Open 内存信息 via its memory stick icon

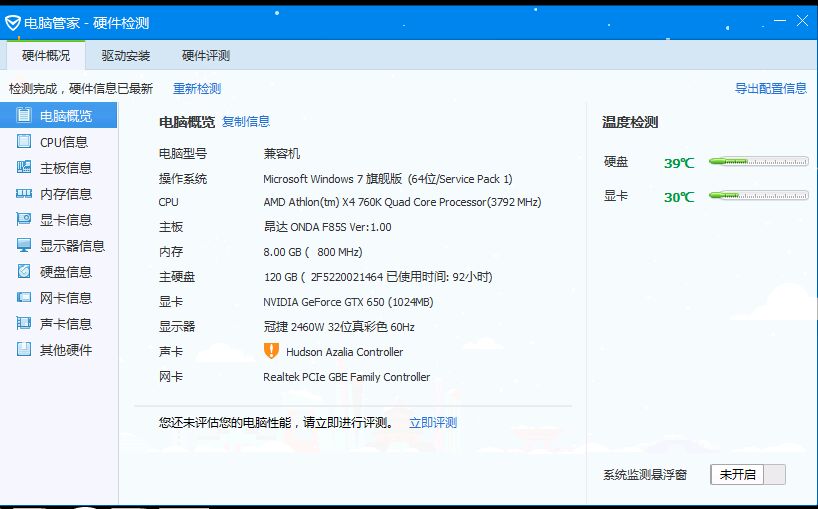click(23, 193)
